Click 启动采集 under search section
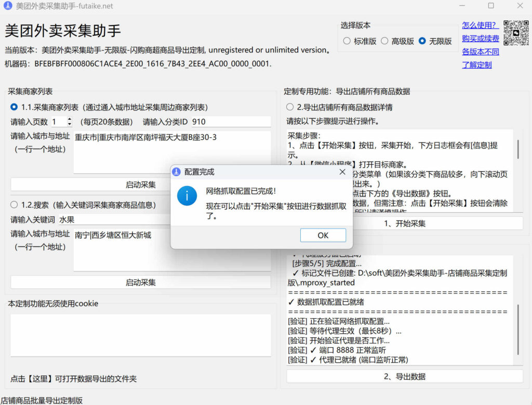This screenshot has width=532, height=405. 140,282
